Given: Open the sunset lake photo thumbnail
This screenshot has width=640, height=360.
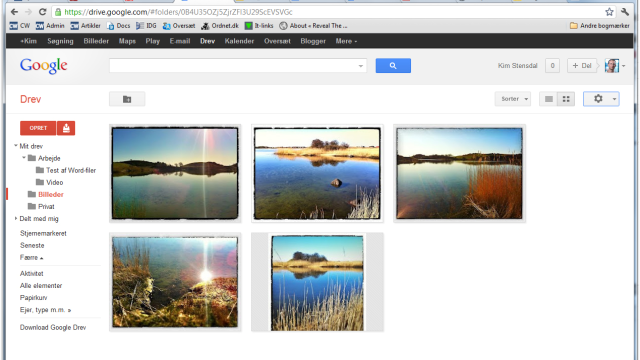Looking at the screenshot, I should click(x=175, y=173).
